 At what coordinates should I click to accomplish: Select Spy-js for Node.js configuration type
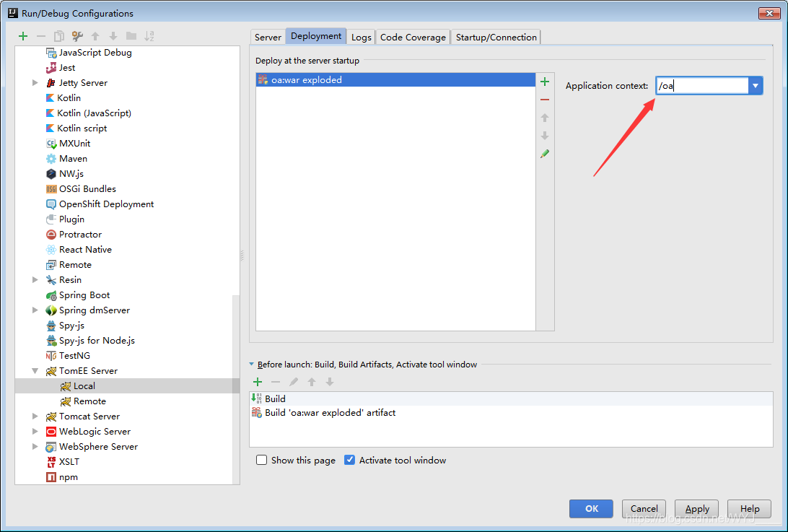click(90, 341)
